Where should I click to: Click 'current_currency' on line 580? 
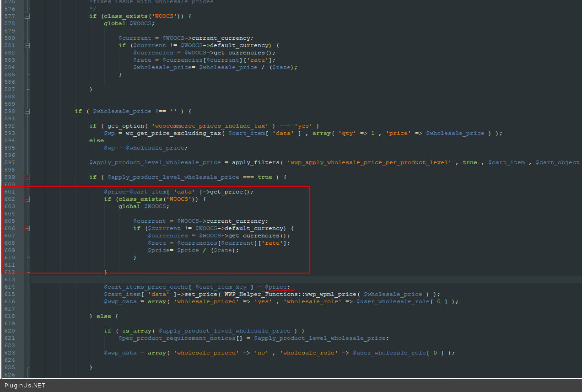[x=221, y=38]
